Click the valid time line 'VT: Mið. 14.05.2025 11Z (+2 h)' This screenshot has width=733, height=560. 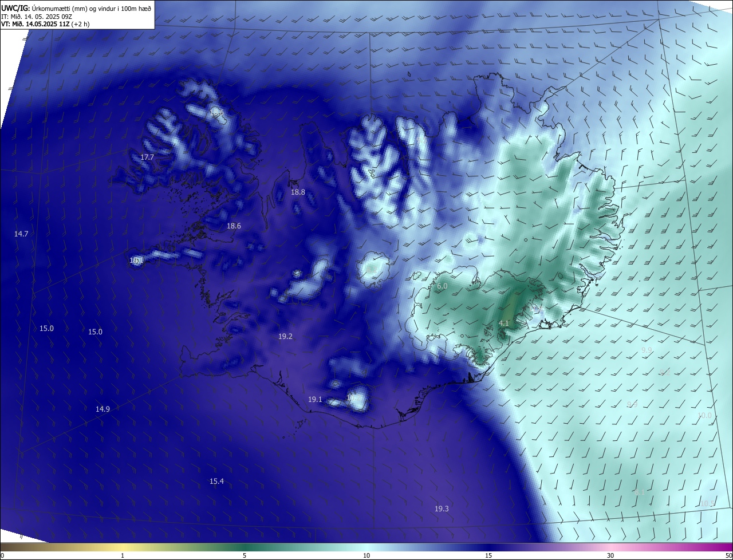pos(45,24)
